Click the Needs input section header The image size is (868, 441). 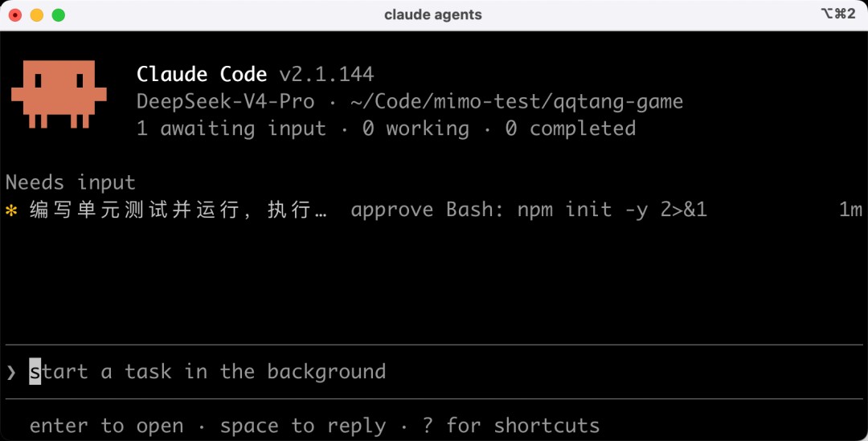pos(70,182)
